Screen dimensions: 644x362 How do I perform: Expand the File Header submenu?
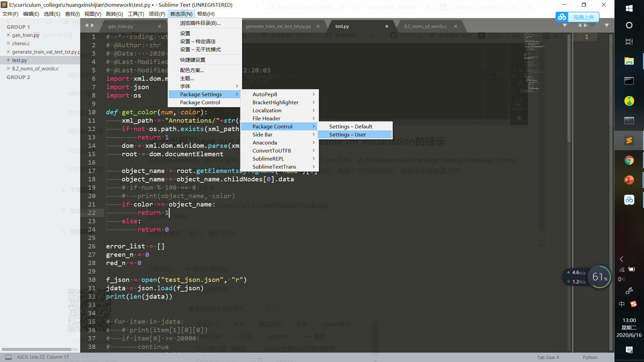point(279,118)
